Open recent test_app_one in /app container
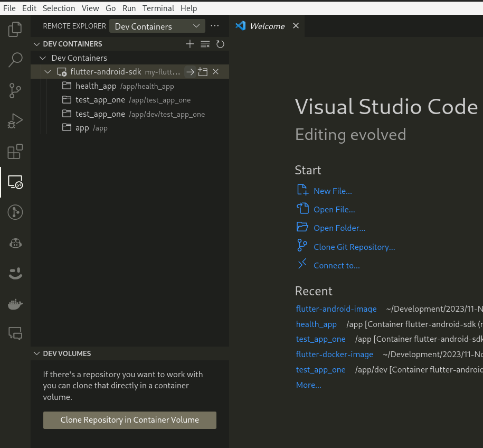483x448 pixels. 320,339
